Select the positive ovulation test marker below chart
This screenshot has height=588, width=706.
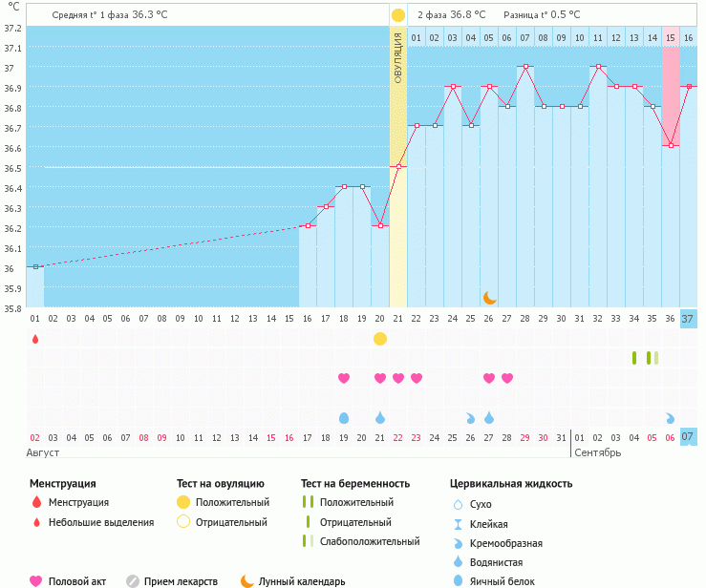(380, 339)
